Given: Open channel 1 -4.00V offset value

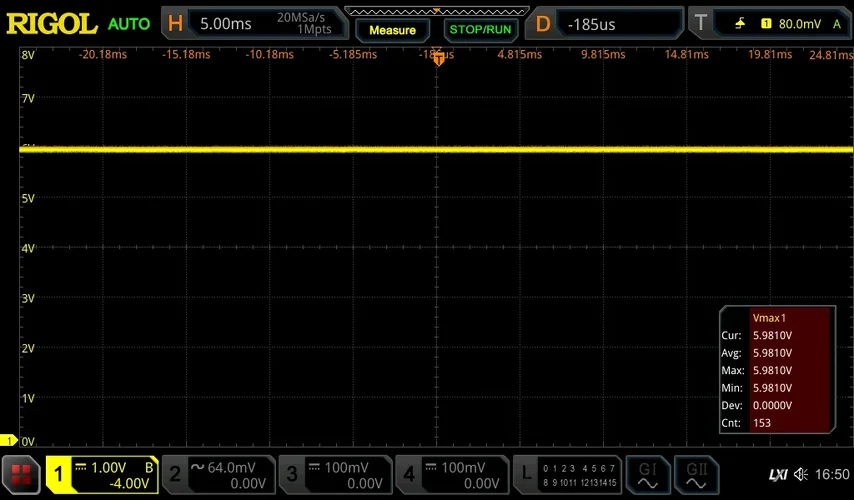Looking at the screenshot, I should click(129, 484).
